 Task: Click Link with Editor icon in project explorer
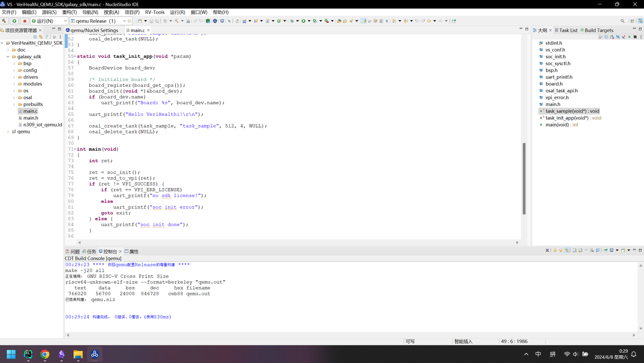tap(41, 37)
